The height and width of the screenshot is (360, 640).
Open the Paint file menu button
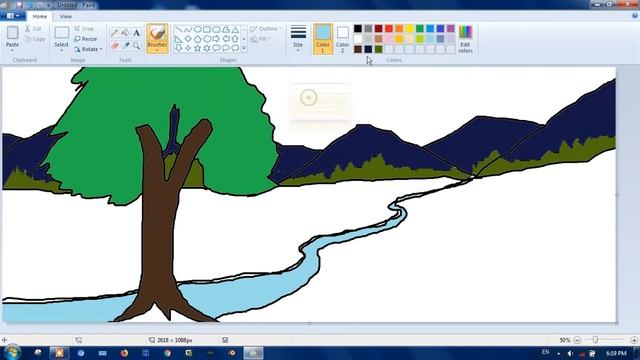pyautogui.click(x=12, y=16)
